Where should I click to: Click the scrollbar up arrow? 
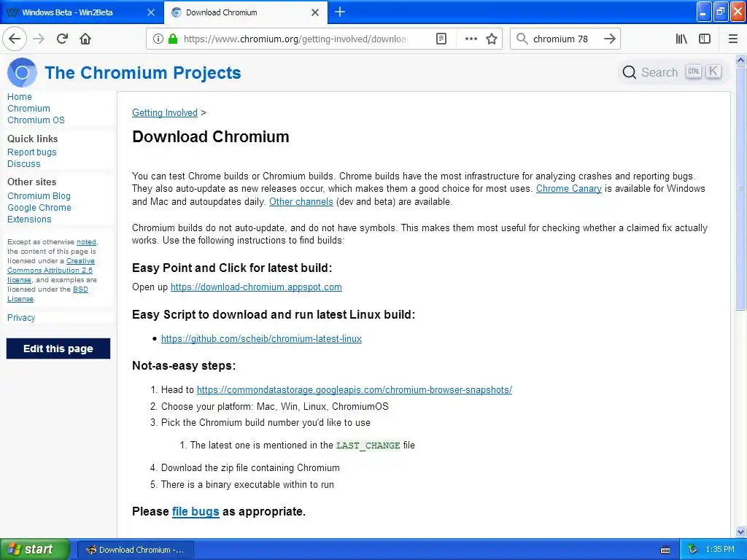pyautogui.click(x=740, y=60)
